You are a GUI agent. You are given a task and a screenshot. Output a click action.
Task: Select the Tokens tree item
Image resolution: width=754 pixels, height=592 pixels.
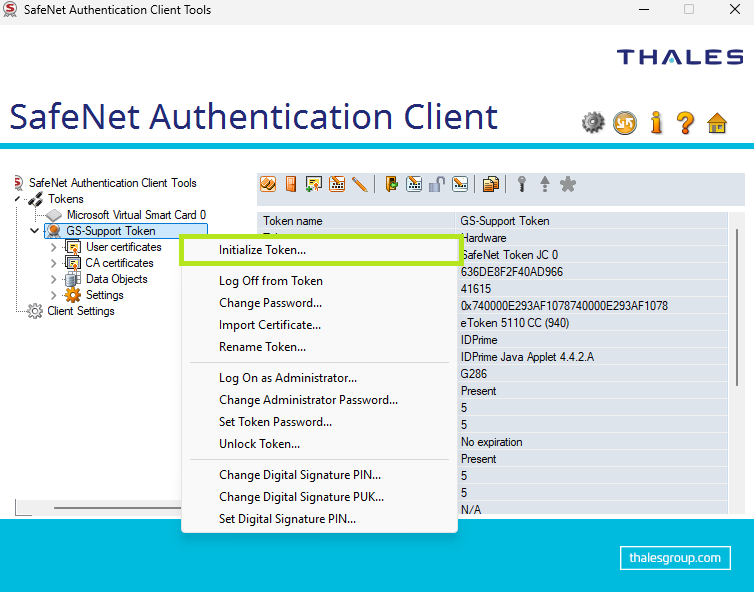66,199
